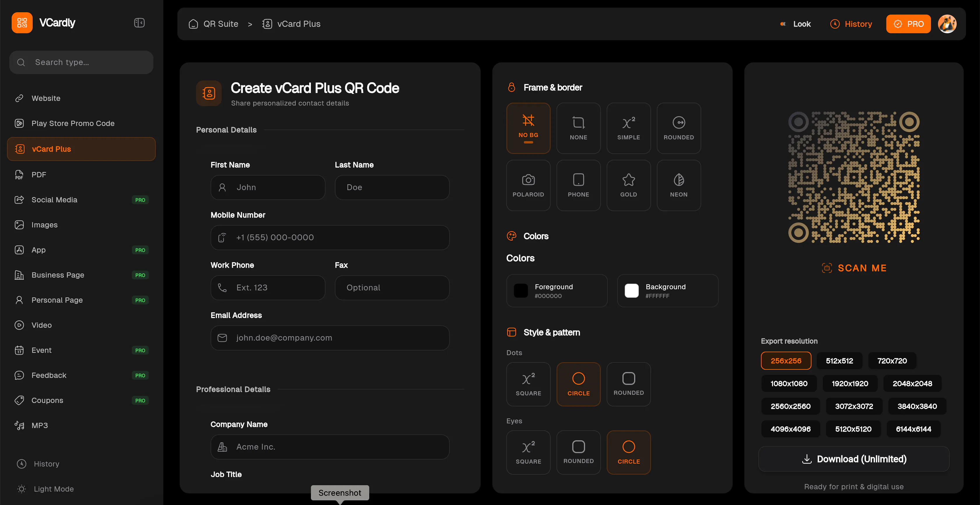Choose Rounded dots style

629,384
